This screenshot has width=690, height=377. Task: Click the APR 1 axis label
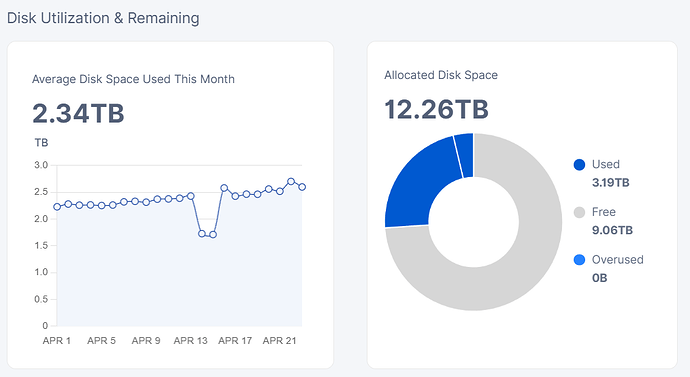(57, 340)
